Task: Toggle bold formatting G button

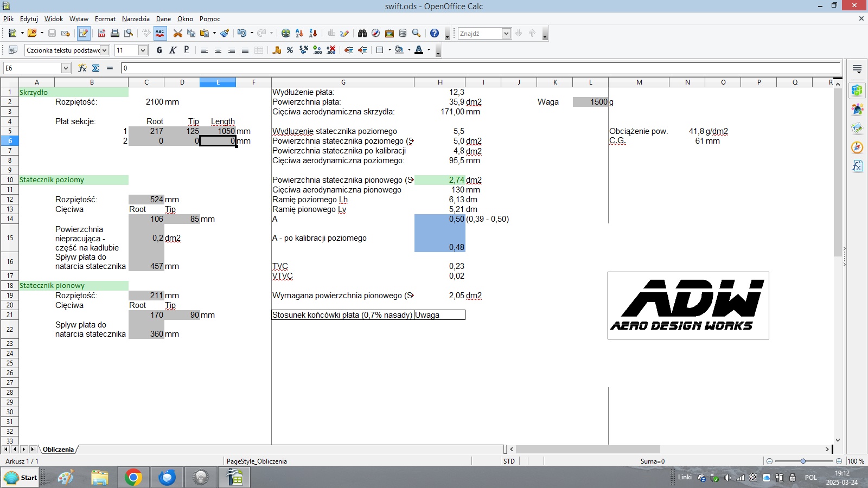Action: (x=159, y=50)
